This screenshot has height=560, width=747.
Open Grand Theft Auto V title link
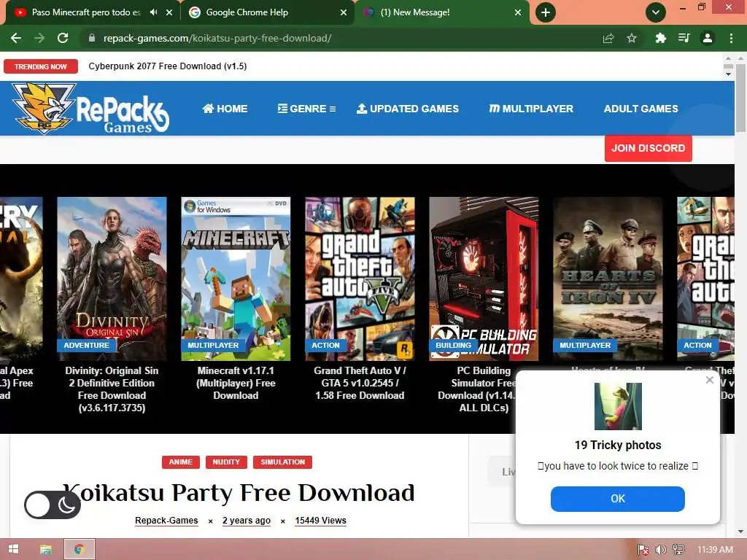[x=360, y=383]
